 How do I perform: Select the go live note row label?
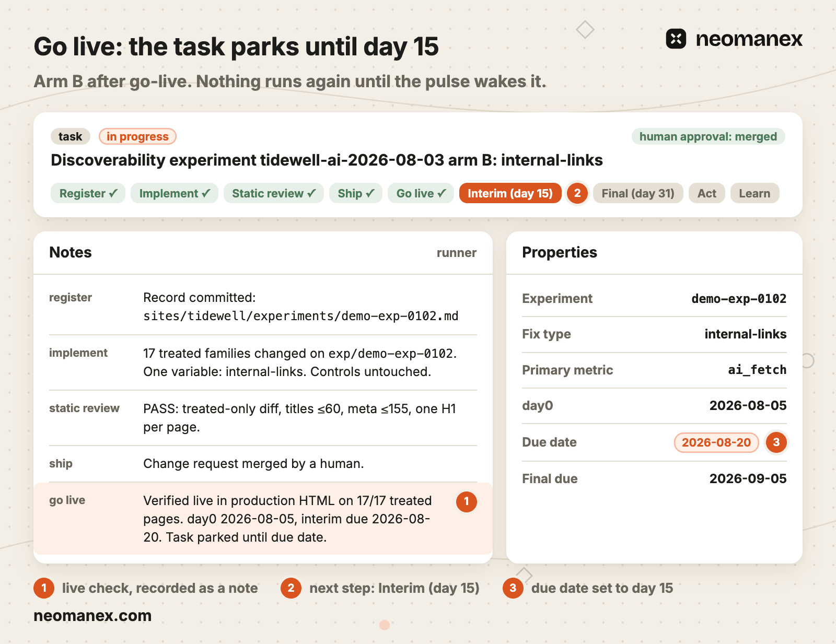(x=67, y=500)
